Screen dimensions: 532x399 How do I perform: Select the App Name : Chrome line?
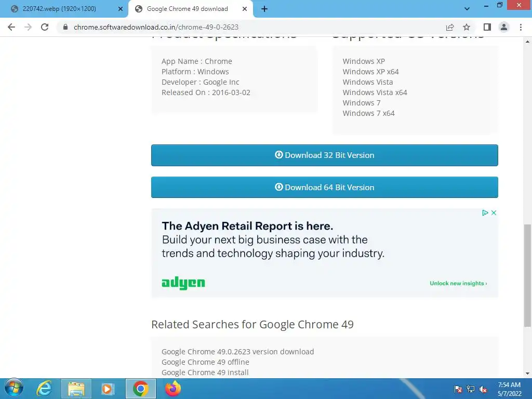pos(197,61)
